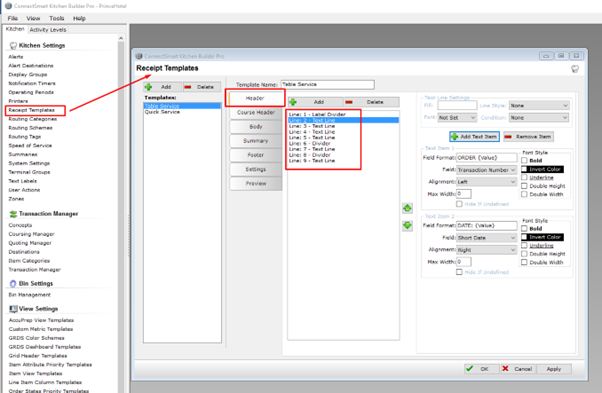Add a new template in Templates panel
602x393 pixels.
click(x=162, y=87)
